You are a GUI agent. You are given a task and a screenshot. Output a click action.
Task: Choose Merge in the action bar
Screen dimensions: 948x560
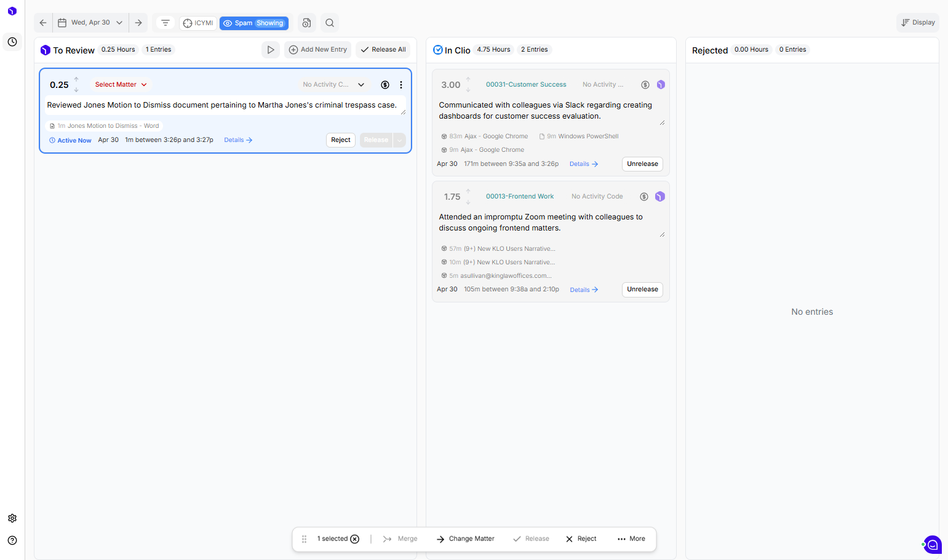click(400, 539)
